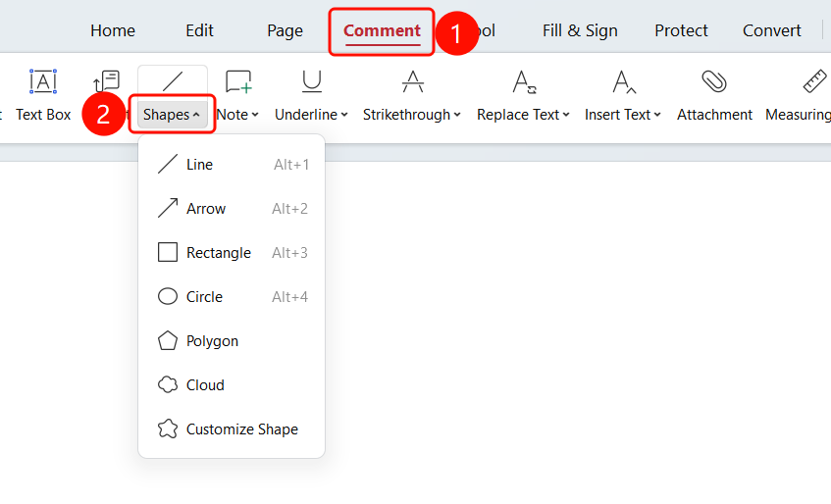
Task: Click the Customize Shape star icon
Action: [x=168, y=428]
